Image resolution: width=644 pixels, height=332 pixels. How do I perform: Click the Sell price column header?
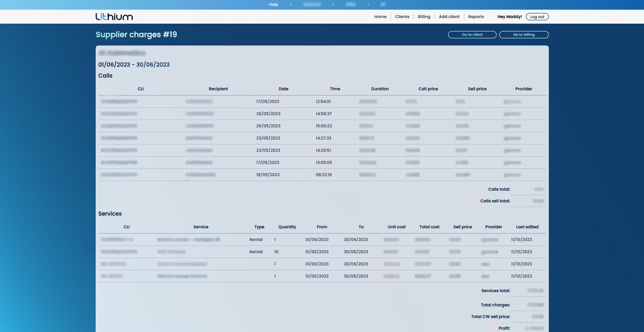477,89
